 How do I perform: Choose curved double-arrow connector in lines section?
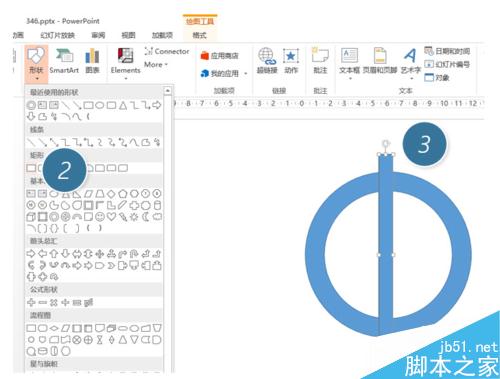click(123, 143)
